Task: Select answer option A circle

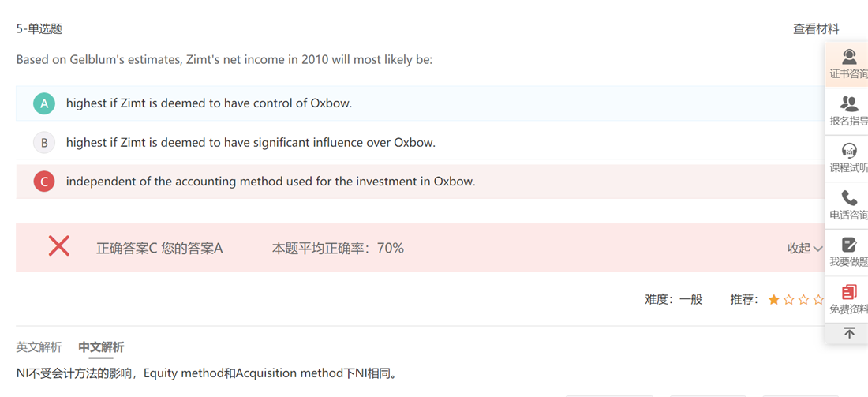Action: point(44,103)
